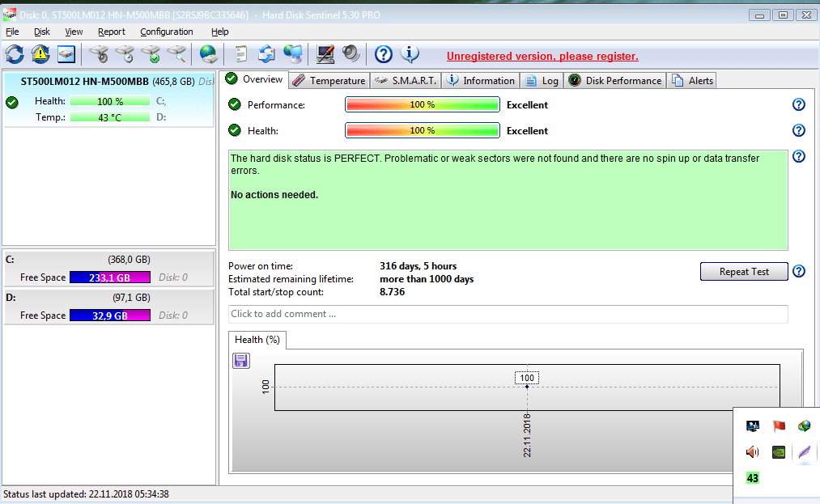The width and height of the screenshot is (820, 504).
Task: Click the disk with clock icon
Action: [125, 54]
